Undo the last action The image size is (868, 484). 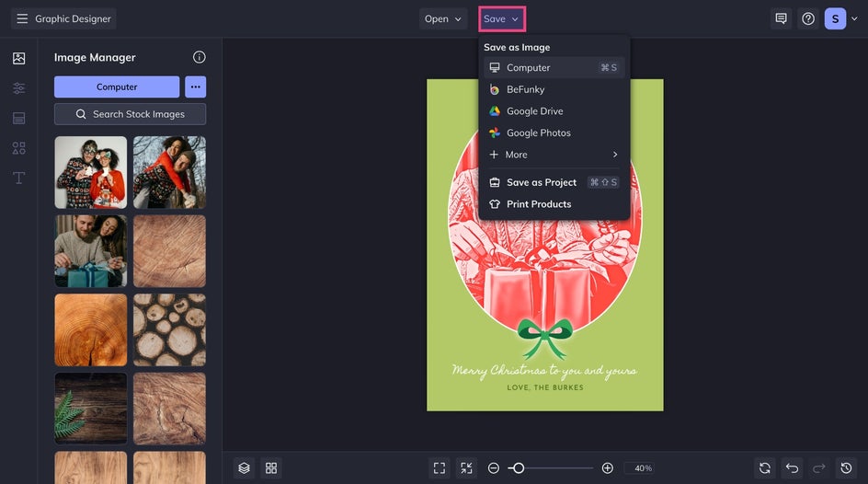[x=793, y=468]
